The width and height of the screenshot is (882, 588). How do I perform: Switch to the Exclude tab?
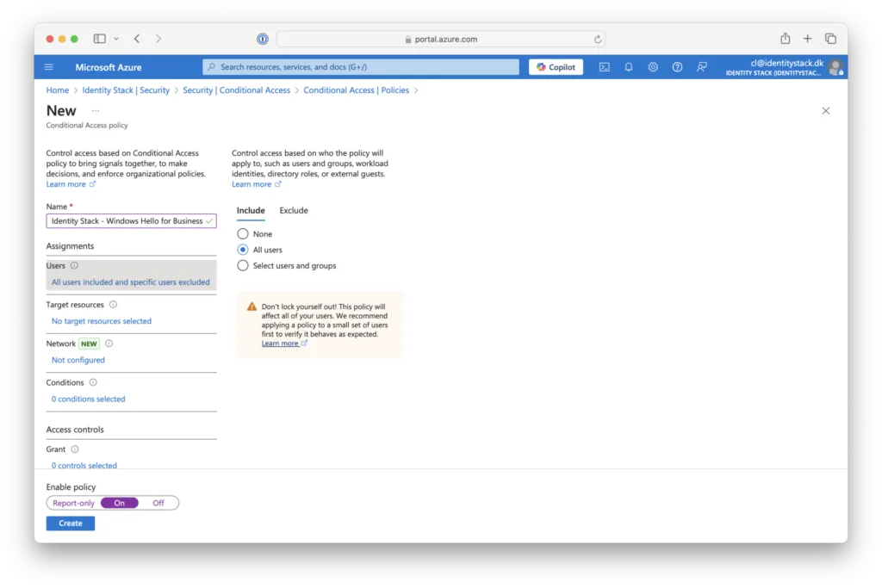(x=294, y=210)
